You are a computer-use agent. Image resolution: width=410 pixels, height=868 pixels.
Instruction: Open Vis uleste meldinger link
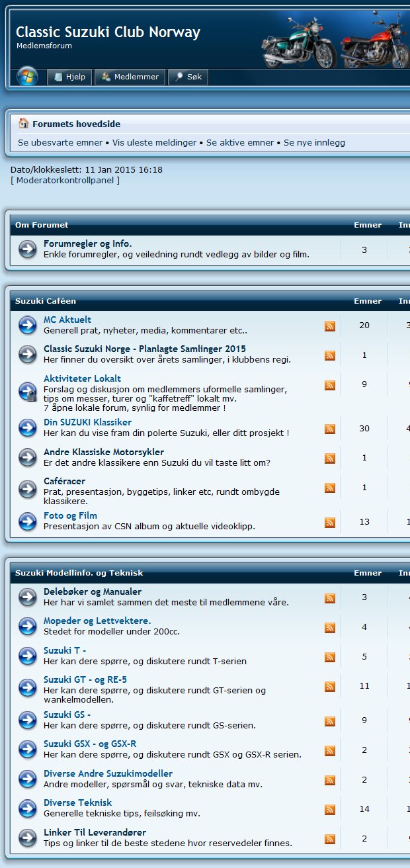pyautogui.click(x=155, y=142)
